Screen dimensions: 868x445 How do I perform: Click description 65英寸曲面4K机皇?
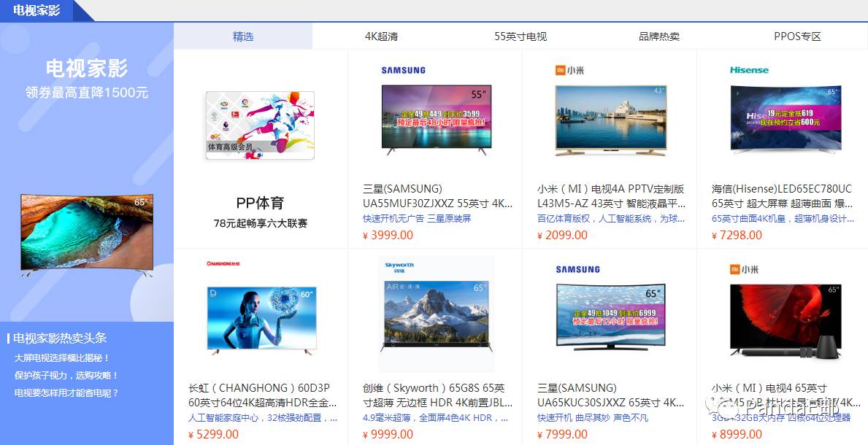click(x=783, y=219)
